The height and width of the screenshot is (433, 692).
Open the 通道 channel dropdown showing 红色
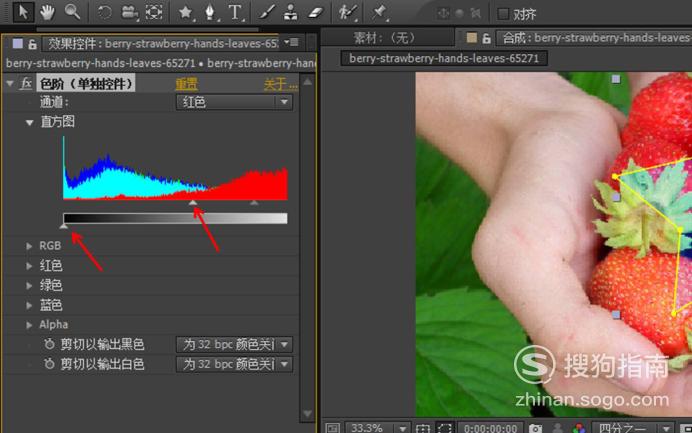[x=234, y=102]
